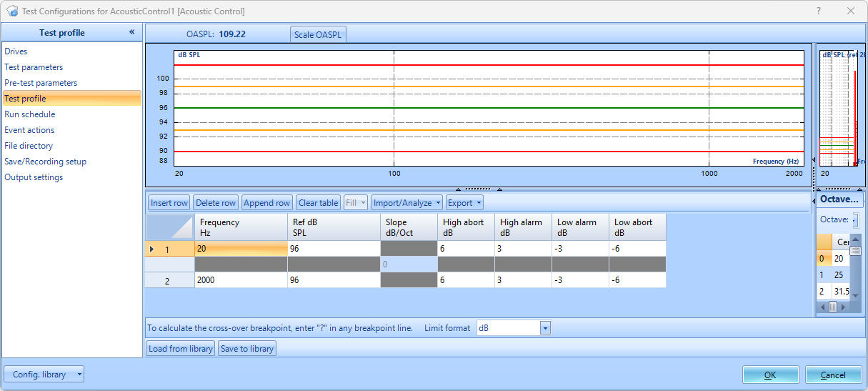This screenshot has width=868, height=391.
Task: Click the application icon in the title bar
Action: [x=11, y=11]
